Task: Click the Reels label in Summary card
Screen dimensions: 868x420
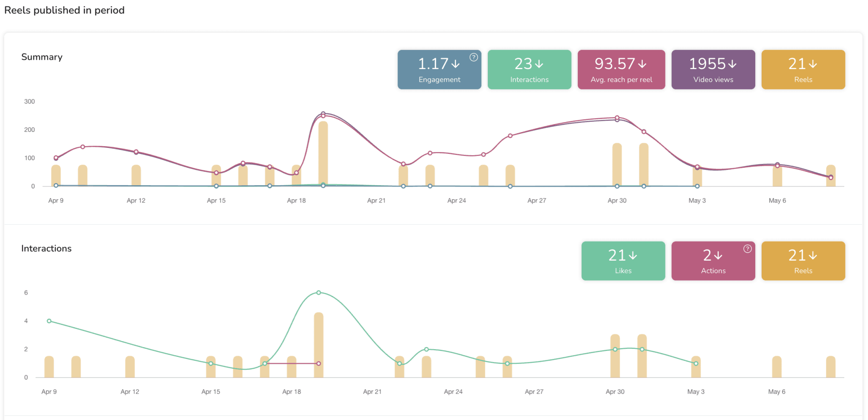Action: point(803,80)
